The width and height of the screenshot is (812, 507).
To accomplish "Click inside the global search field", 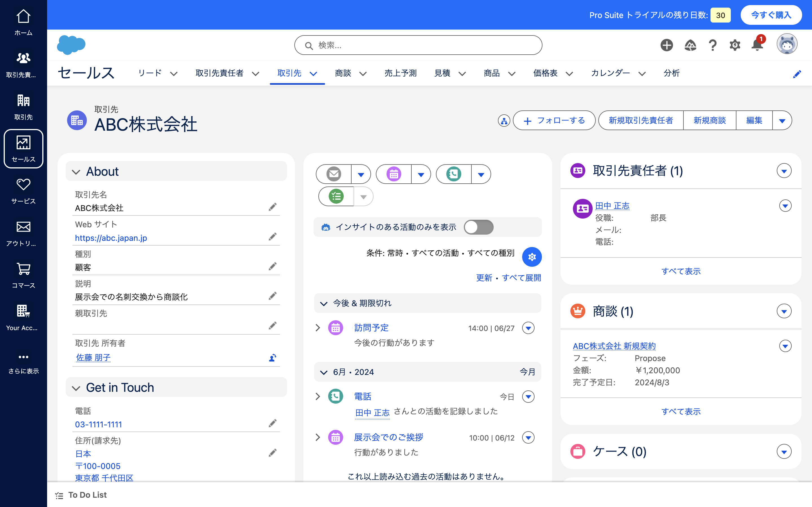I will tap(418, 45).
